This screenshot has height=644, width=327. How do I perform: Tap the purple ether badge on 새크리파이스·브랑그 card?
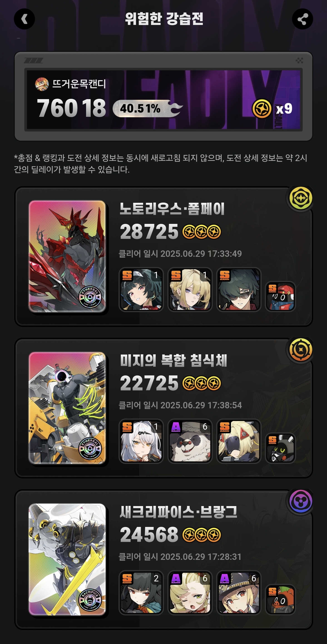[x=301, y=501]
